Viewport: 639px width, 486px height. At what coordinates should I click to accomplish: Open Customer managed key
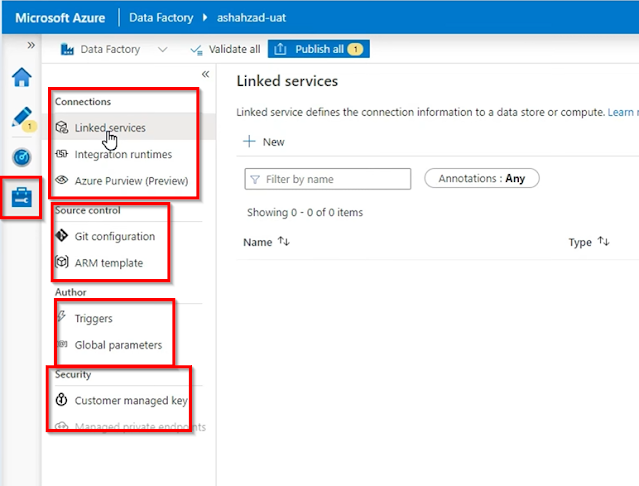(131, 400)
